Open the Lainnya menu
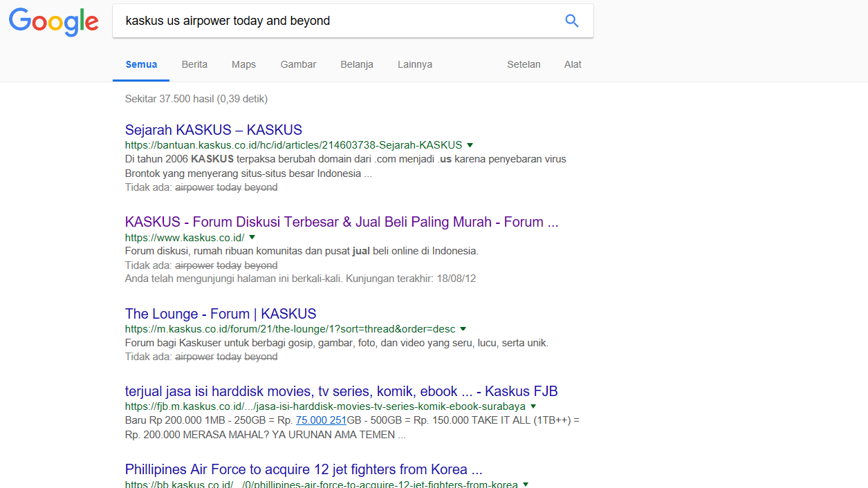The width and height of the screenshot is (868, 488). pyautogui.click(x=415, y=64)
